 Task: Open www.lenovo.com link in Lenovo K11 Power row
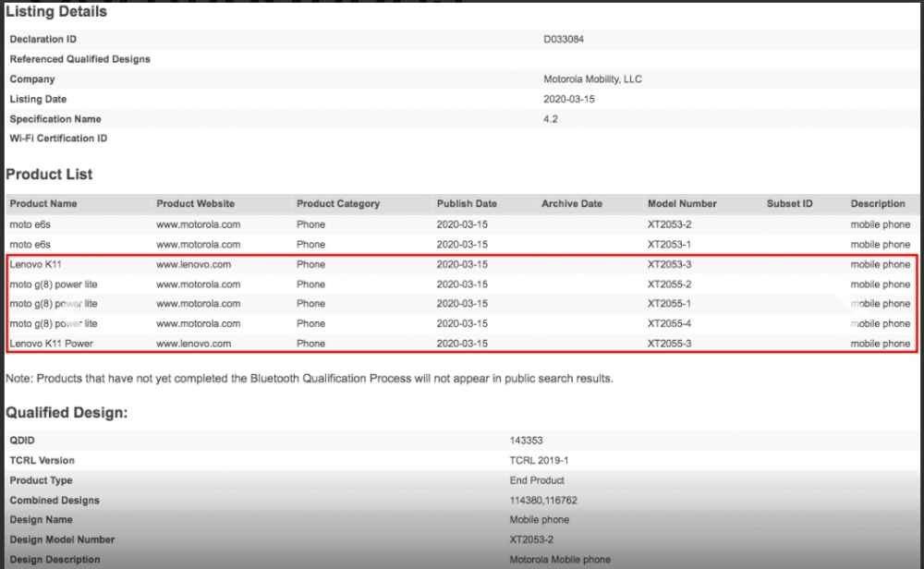coord(193,344)
